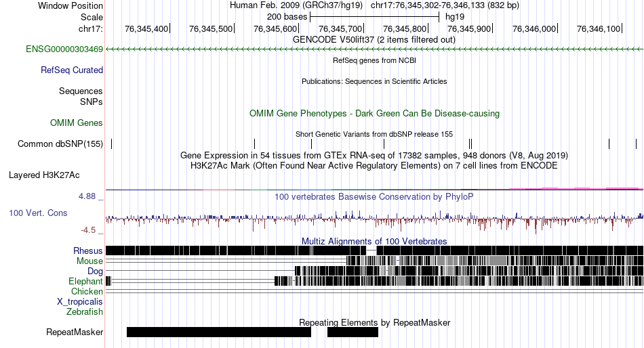Click the leftmost dbSNP variant tick
The height and width of the screenshot is (348, 644).
tap(112, 144)
